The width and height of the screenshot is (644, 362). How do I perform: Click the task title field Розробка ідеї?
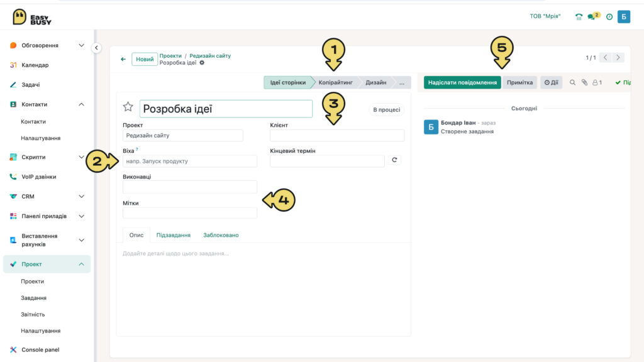226,109
